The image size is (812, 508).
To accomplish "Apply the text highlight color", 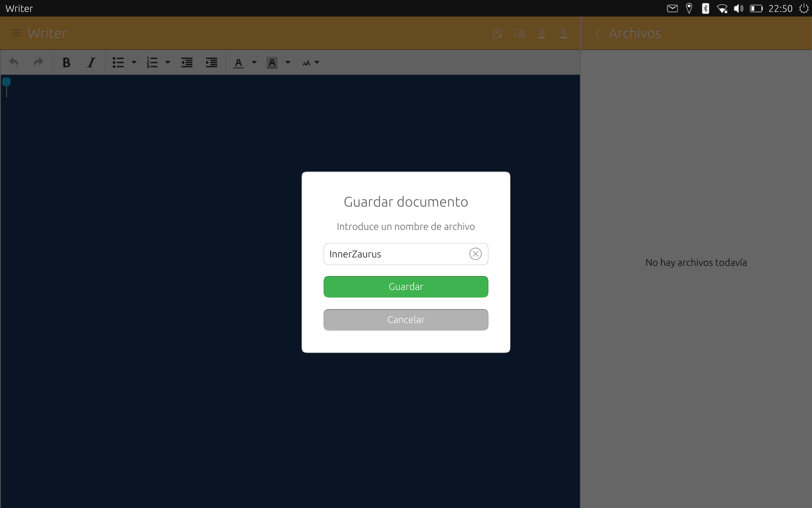I will coord(272,63).
